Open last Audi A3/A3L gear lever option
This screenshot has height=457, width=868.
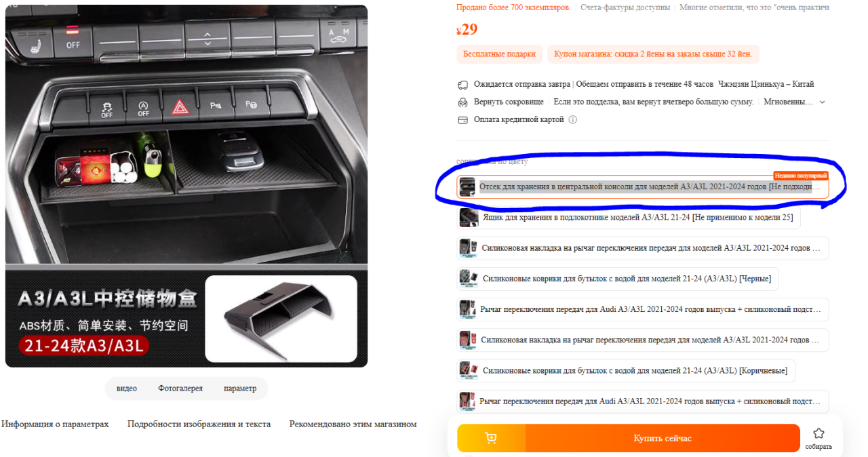tap(643, 401)
